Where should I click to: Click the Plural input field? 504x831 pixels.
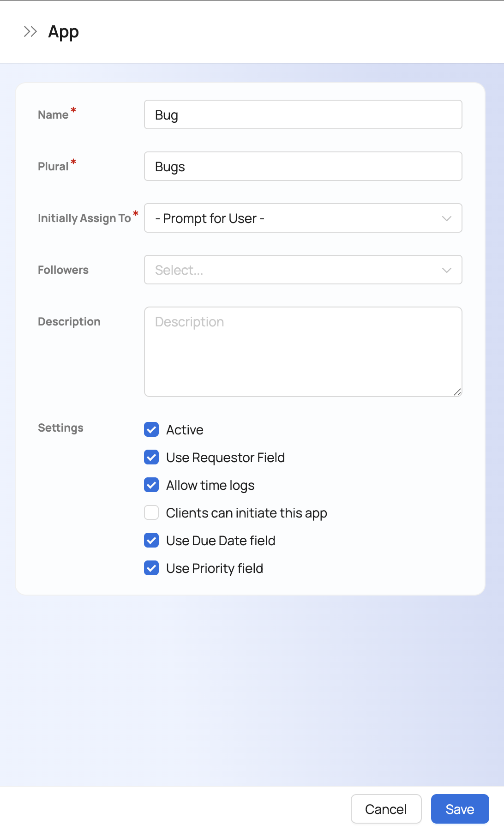(303, 167)
